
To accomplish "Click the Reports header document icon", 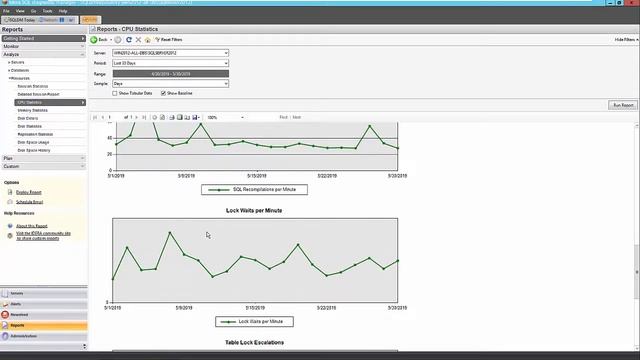I will [93, 29].
